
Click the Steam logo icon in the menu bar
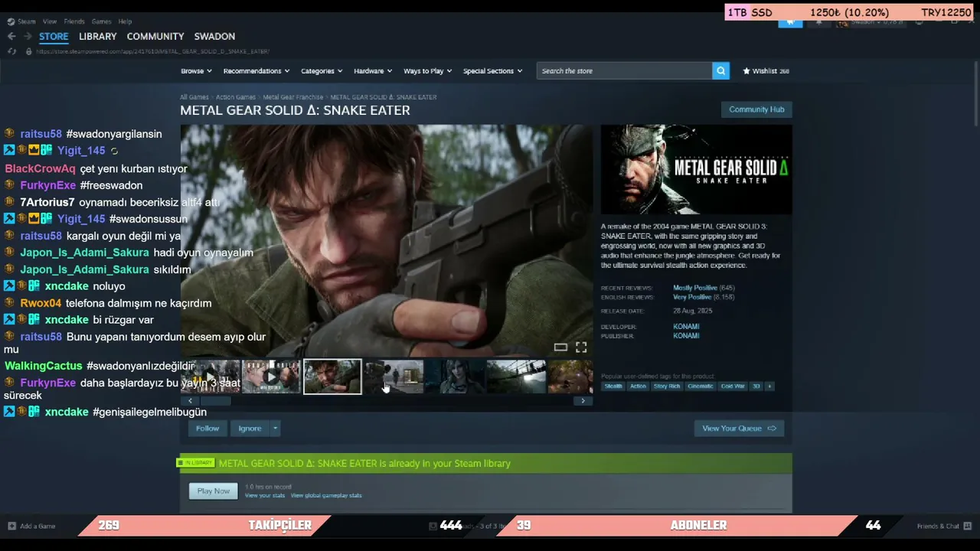pyautogui.click(x=11, y=21)
